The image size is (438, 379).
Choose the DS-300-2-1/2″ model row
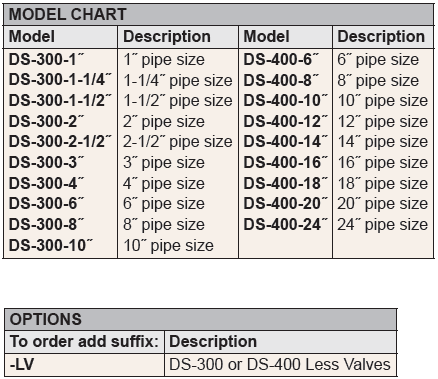60,142
